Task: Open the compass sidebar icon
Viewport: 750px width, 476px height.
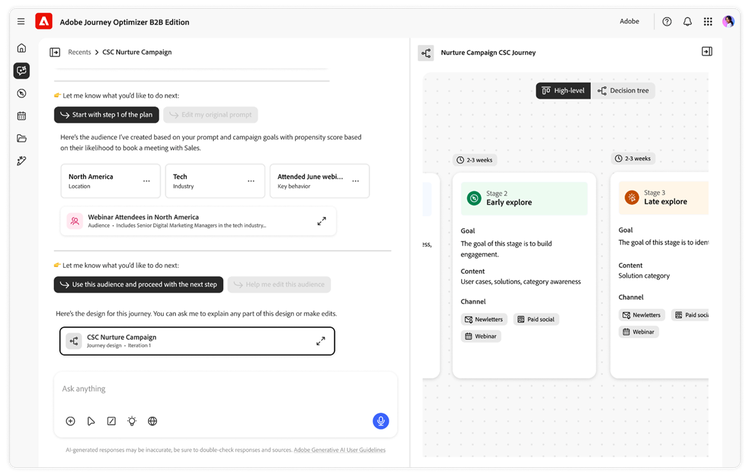Action: (22, 93)
